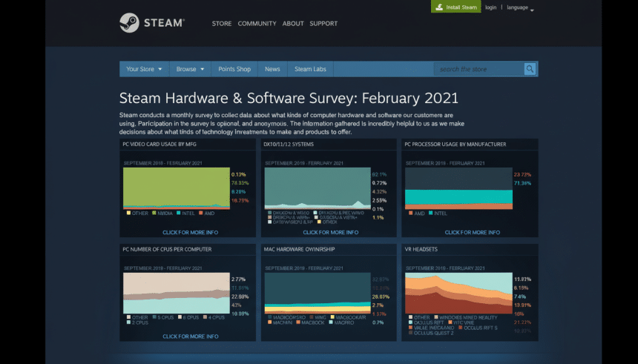Click the OCULUS RIFT S legend entry
Screen dimensions: 638x364
click(478, 328)
